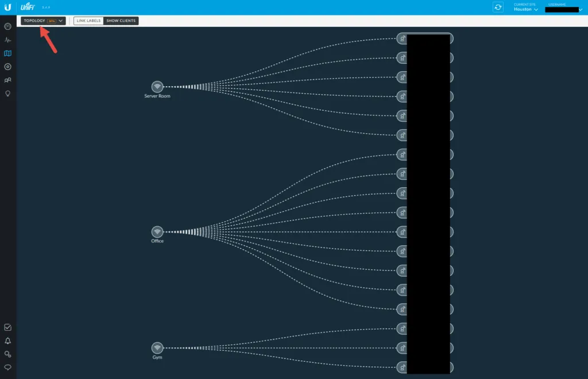Open the Devices page icon

[8, 67]
